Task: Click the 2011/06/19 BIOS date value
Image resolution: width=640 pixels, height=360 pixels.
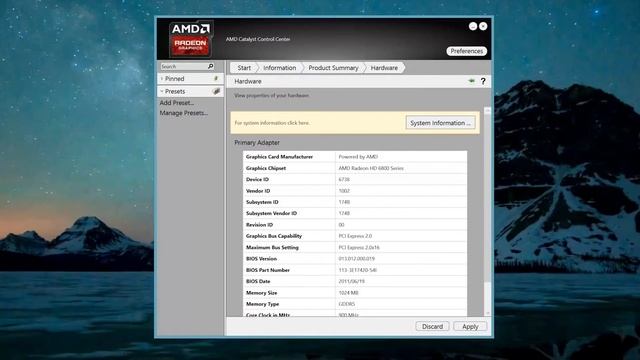Action: click(351, 281)
